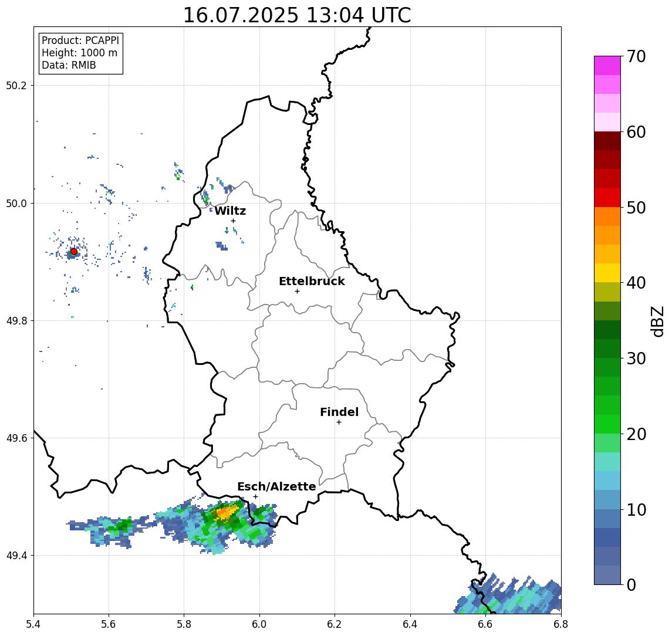The width and height of the screenshot is (672, 636).
Task: Click the Wiltz city label
Action: [230, 211]
